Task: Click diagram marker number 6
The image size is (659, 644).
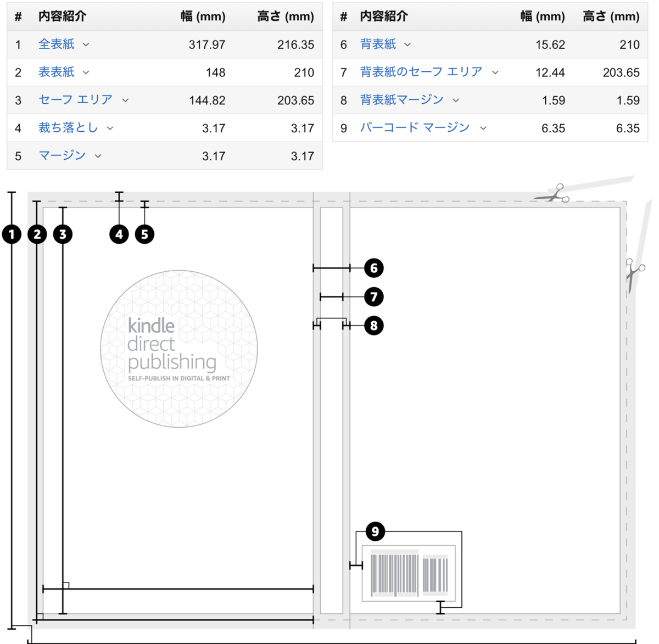Action: point(374,268)
